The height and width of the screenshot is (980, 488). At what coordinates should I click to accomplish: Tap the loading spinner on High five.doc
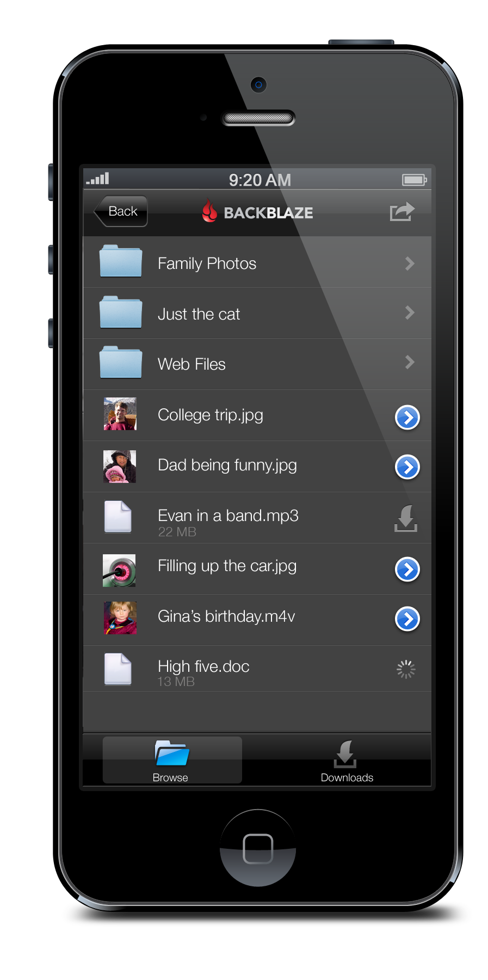coord(406,669)
